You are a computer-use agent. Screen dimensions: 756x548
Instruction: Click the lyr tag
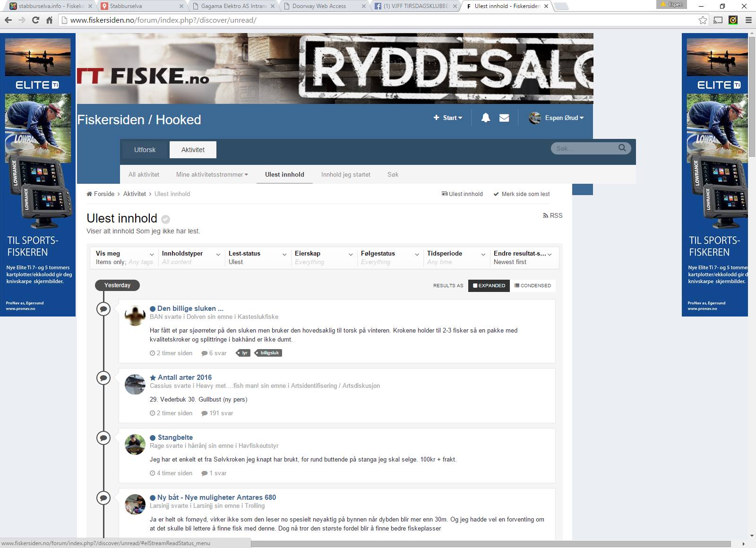243,353
